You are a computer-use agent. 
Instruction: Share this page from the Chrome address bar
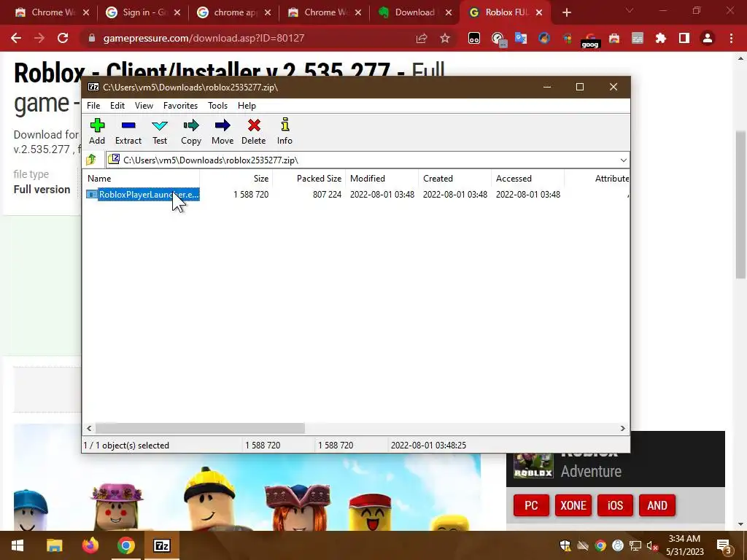click(422, 38)
